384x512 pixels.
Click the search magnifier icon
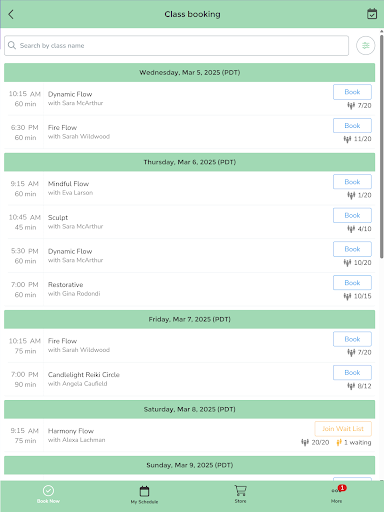pos(12,45)
